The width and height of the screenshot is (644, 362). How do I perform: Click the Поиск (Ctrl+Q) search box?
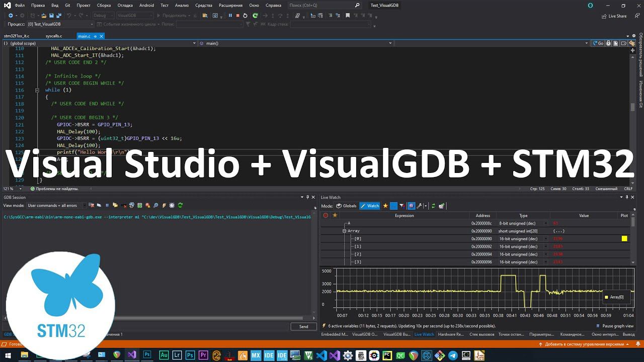tap(325, 6)
